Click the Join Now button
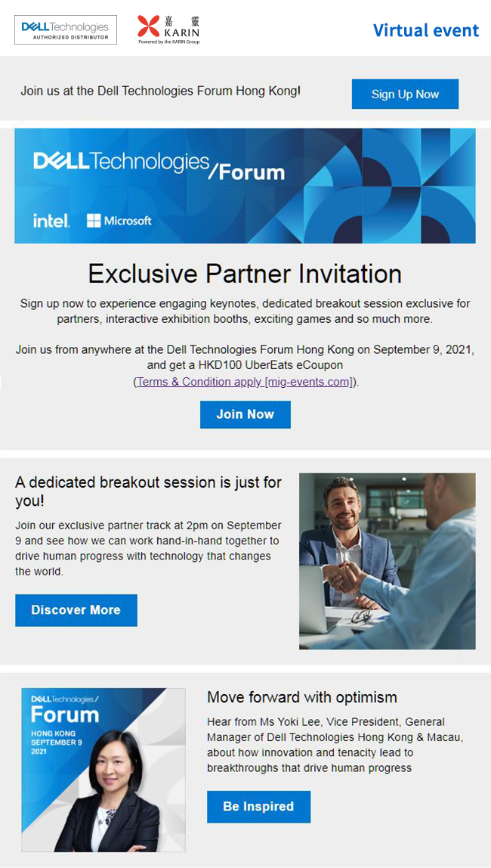The width and height of the screenshot is (491, 868). 246,414
